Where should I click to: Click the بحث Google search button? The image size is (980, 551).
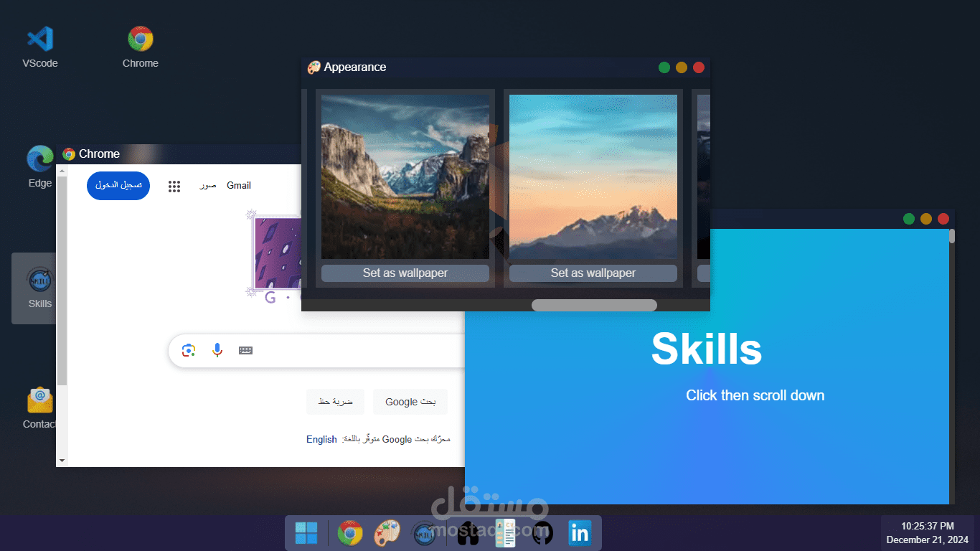click(410, 402)
